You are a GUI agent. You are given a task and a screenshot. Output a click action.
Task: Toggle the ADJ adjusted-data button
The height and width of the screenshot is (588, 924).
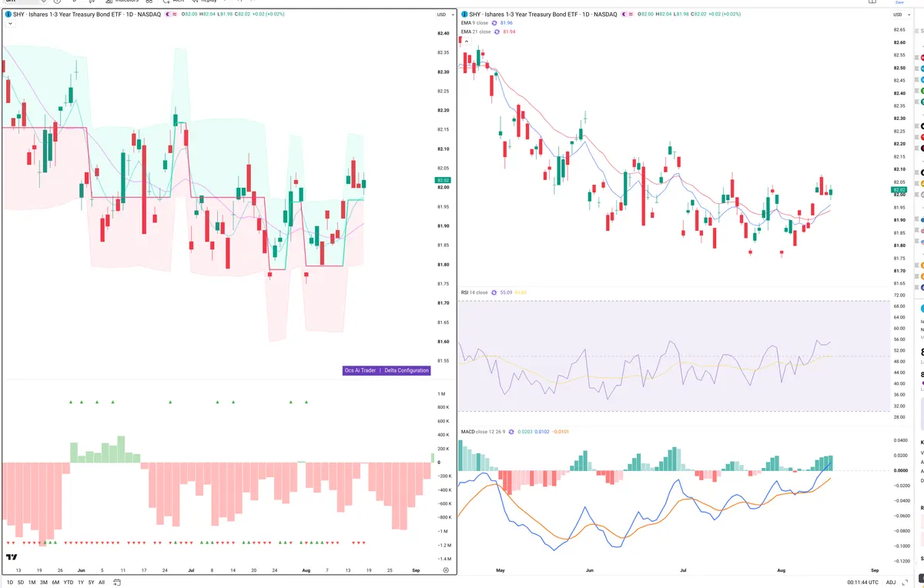[x=891, y=583]
